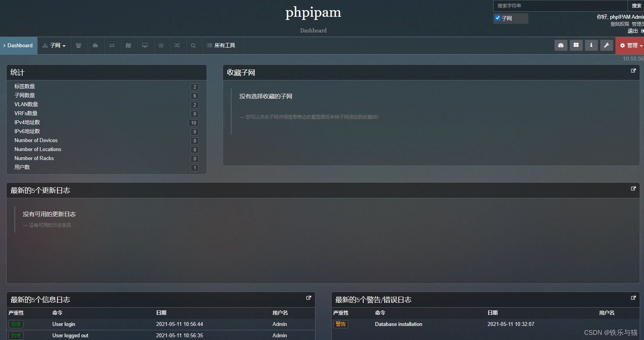Click the three-bar list icon in navbar

161,46
